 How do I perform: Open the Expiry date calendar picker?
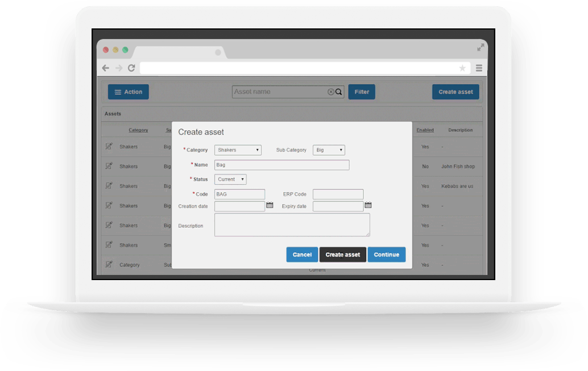(x=368, y=205)
